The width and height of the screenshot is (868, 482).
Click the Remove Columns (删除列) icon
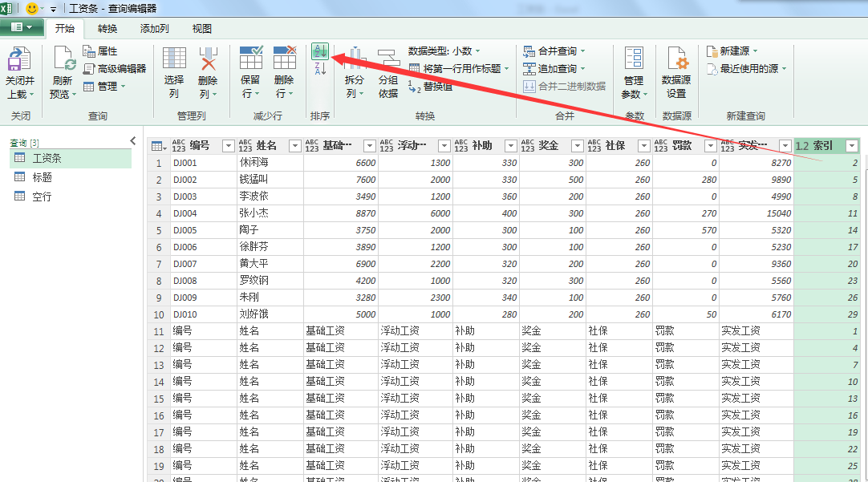coord(208,59)
